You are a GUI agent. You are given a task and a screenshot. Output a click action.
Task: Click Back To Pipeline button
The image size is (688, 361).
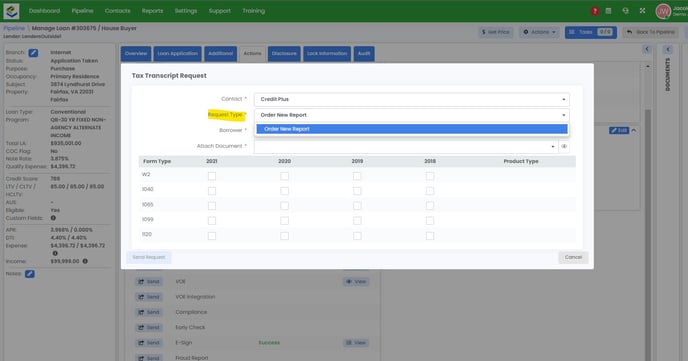tap(651, 32)
